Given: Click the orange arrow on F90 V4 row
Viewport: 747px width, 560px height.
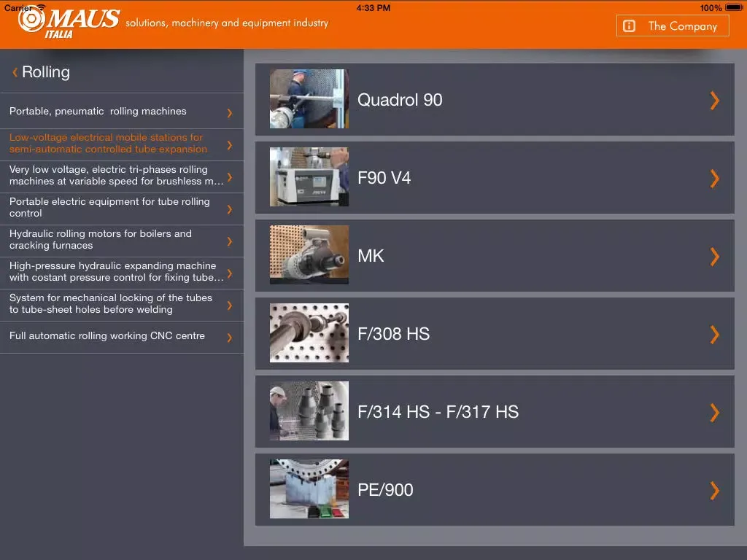Looking at the screenshot, I should [714, 179].
